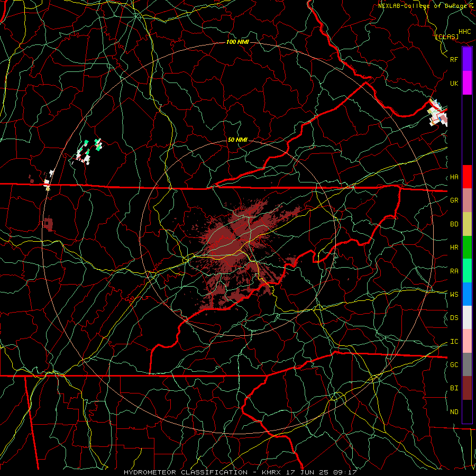The image size is (476, 476).
Task: Click the "RA" legend label
Action: pyautogui.click(x=454, y=271)
